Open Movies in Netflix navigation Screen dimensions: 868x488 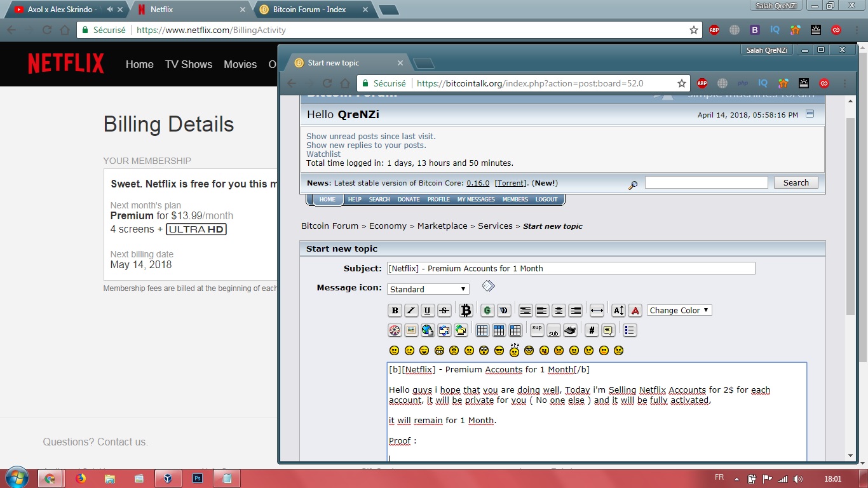[x=240, y=64]
